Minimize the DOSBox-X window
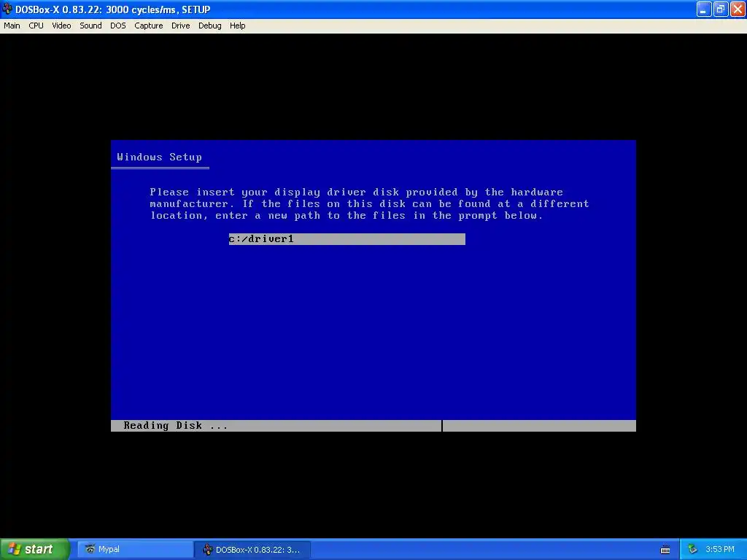 click(x=704, y=9)
